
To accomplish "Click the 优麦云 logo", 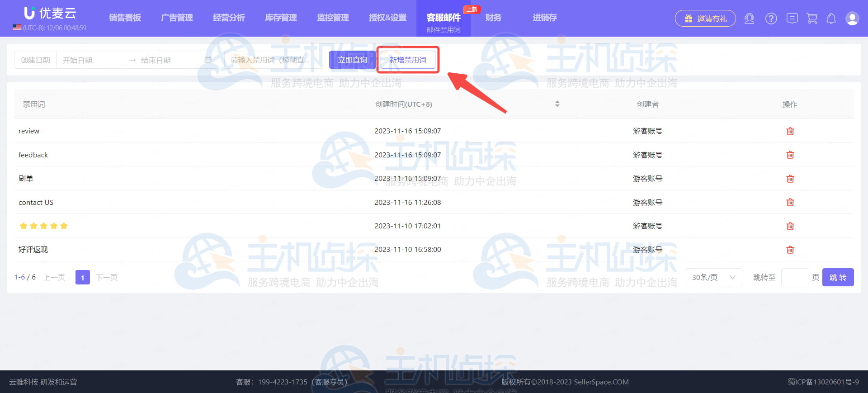I will coord(50,13).
